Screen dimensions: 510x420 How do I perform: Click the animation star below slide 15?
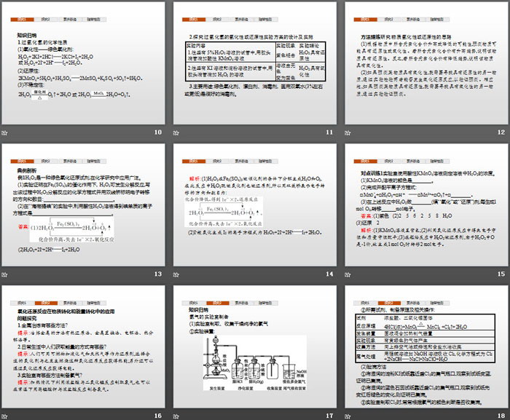click(348, 274)
